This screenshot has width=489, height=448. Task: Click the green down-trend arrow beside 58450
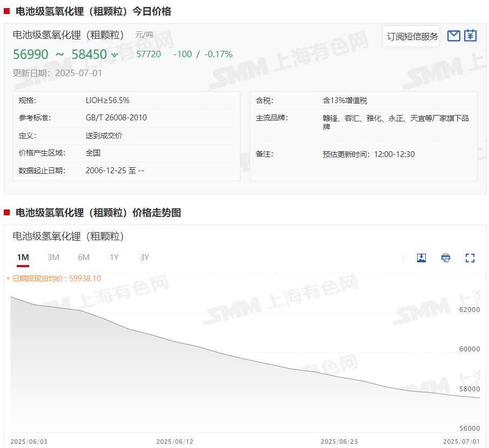[x=115, y=55]
